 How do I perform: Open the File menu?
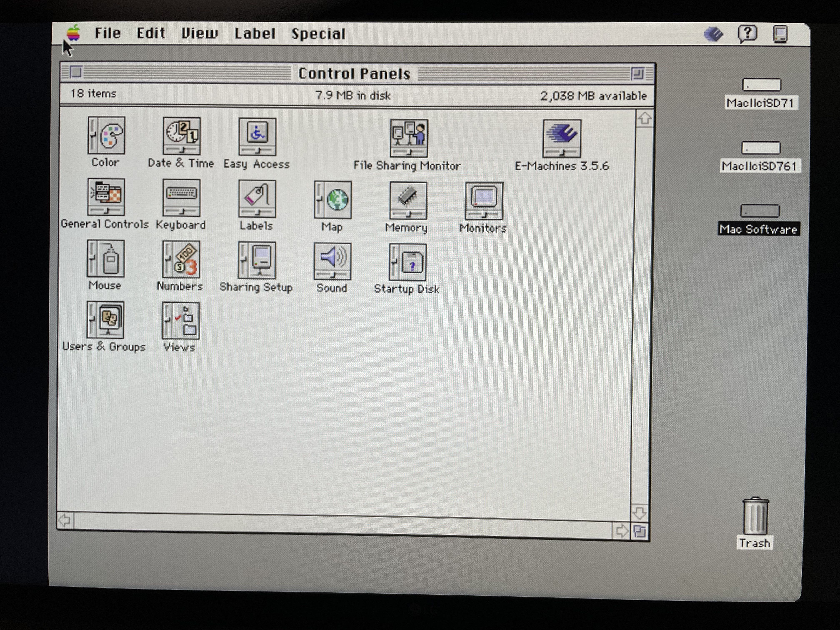pos(107,33)
